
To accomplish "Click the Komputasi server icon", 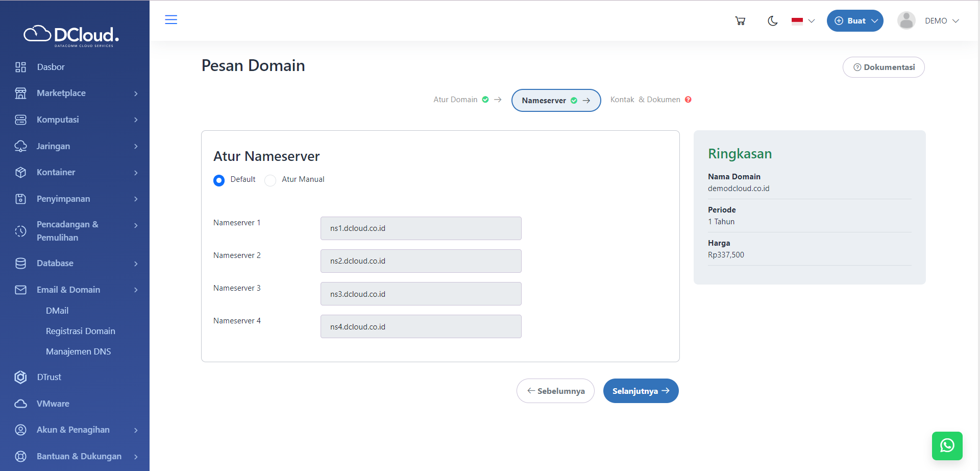I will click(x=20, y=120).
